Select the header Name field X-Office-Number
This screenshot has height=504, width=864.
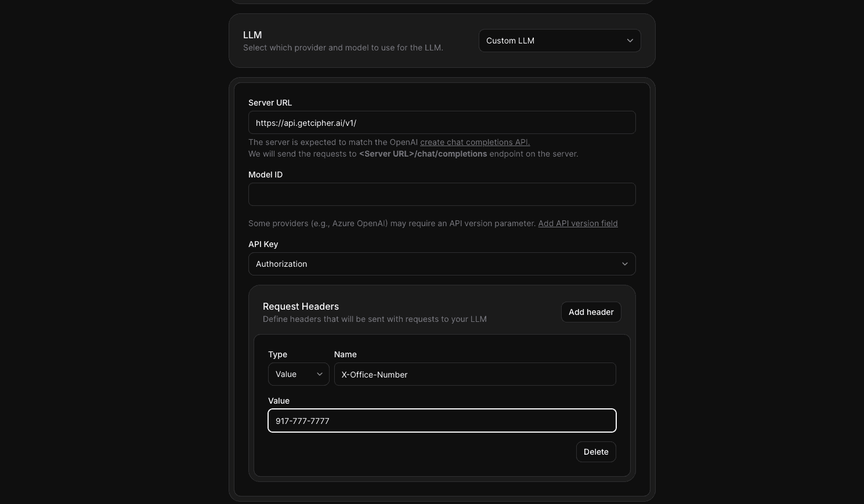474,374
